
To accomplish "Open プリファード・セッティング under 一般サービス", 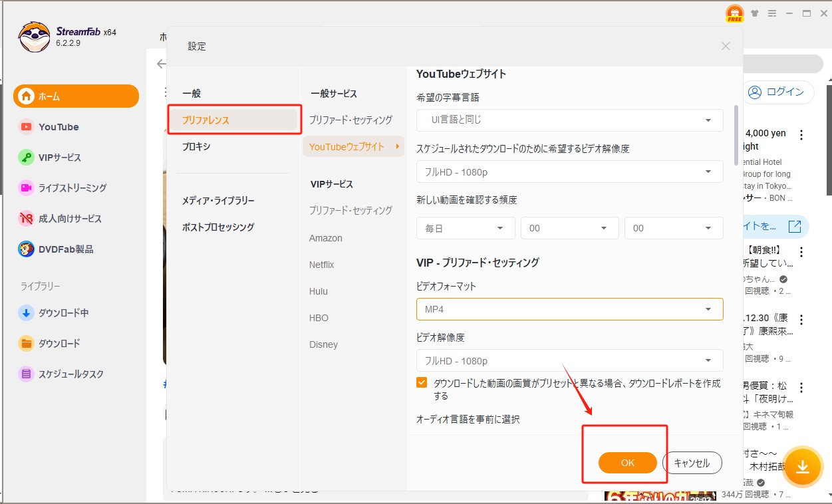I will pos(350,120).
